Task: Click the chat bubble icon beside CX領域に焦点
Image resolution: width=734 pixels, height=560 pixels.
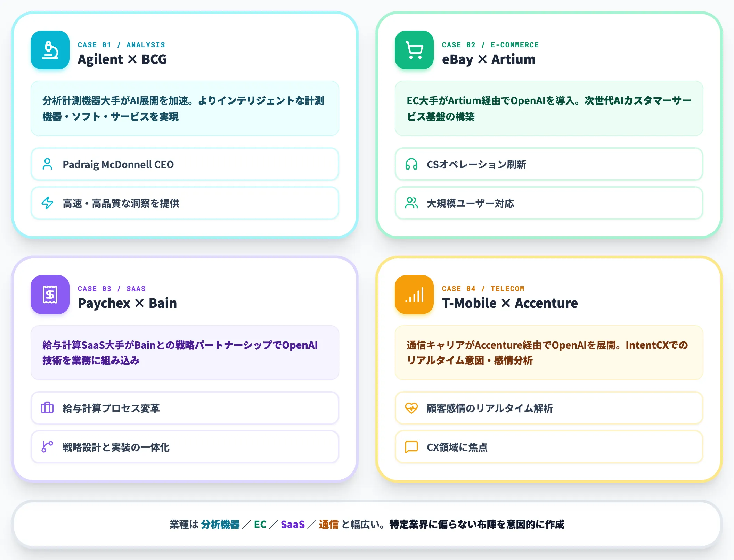Action: 411,447
